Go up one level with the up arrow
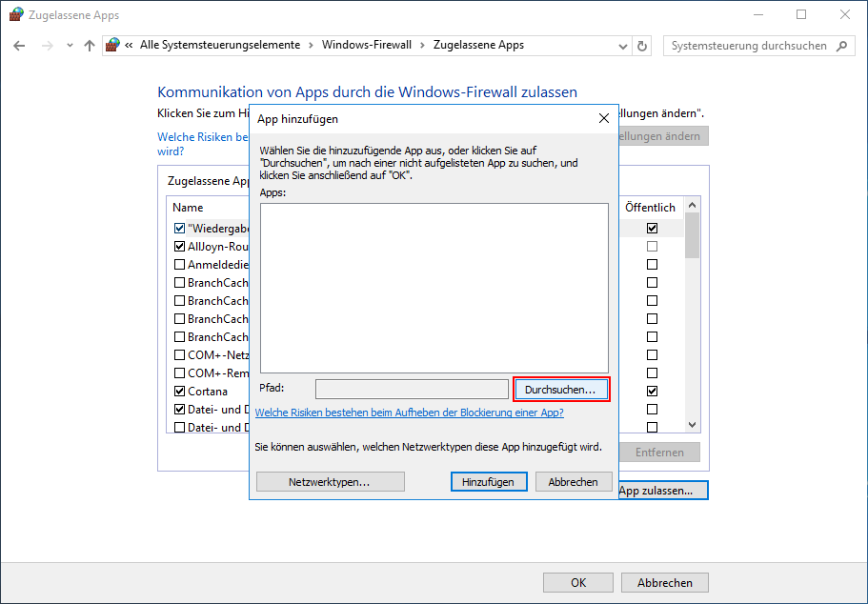This screenshot has height=604, width=868. (x=90, y=46)
